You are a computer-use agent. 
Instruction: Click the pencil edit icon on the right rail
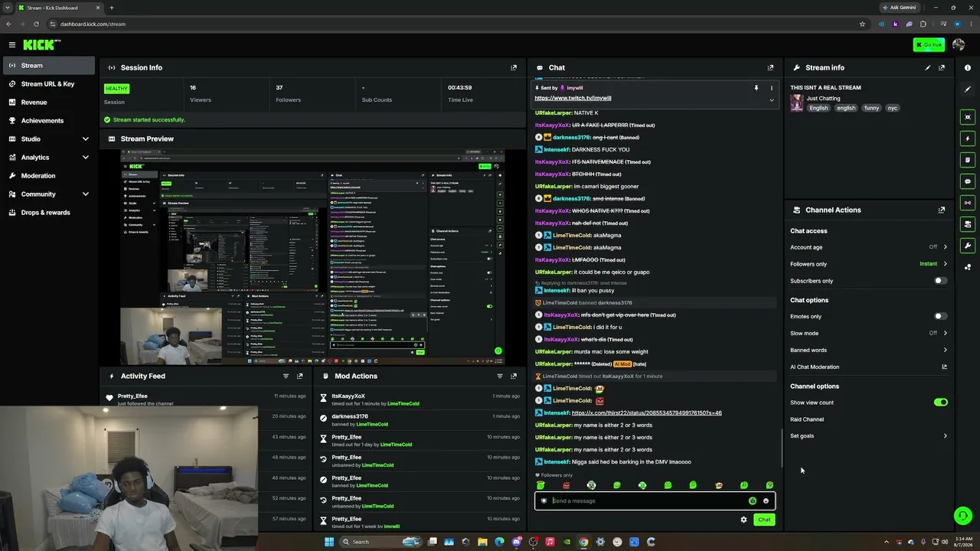(x=968, y=90)
